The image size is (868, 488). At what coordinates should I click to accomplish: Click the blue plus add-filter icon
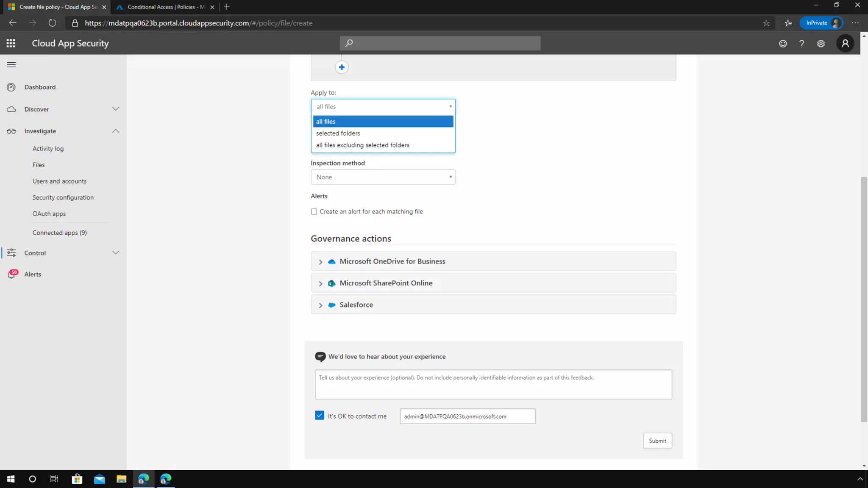point(342,67)
